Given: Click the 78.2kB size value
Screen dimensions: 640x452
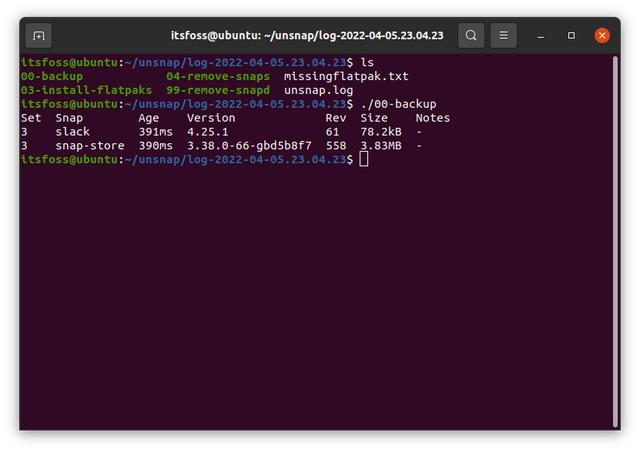Looking at the screenshot, I should click(381, 132).
